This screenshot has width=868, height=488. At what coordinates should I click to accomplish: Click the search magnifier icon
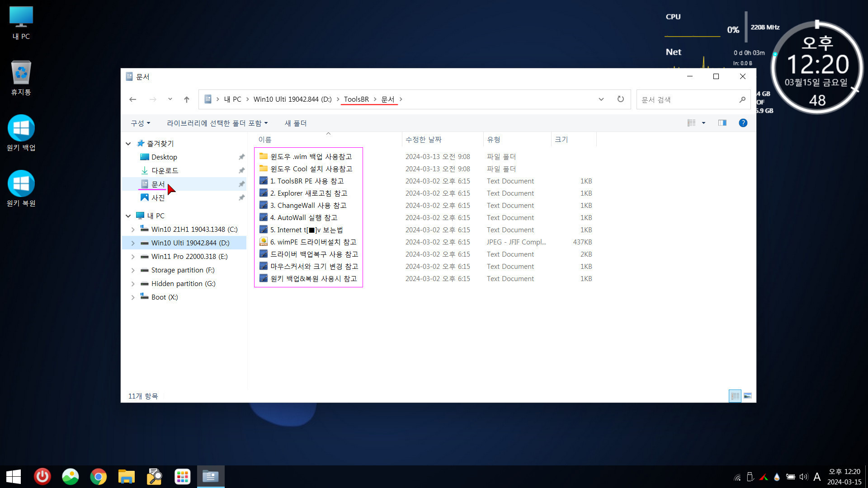(742, 99)
